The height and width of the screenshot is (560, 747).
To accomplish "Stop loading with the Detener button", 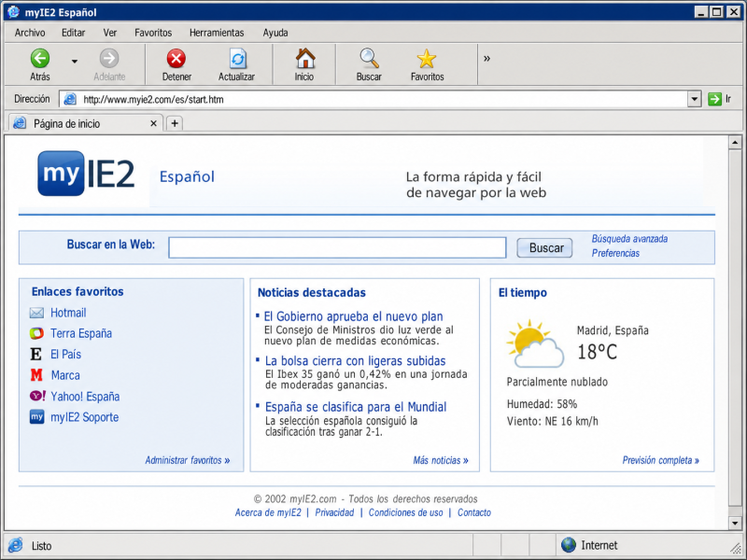I will (176, 65).
